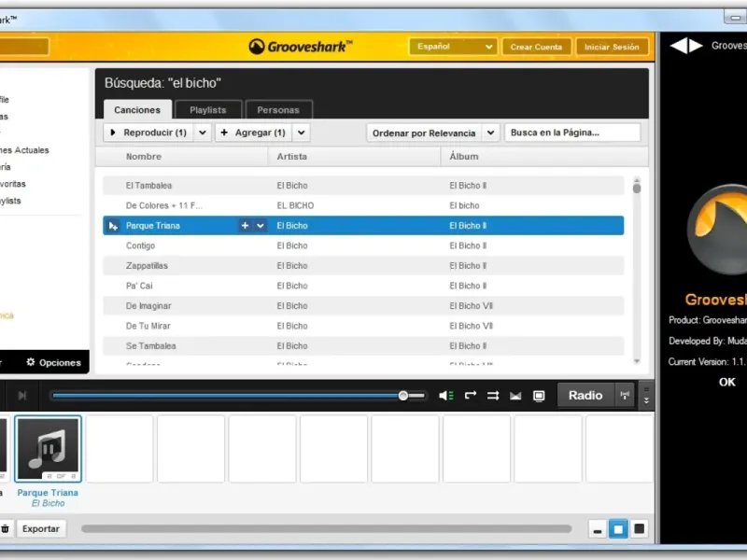Open video/screen mode icon in player

pyautogui.click(x=539, y=395)
